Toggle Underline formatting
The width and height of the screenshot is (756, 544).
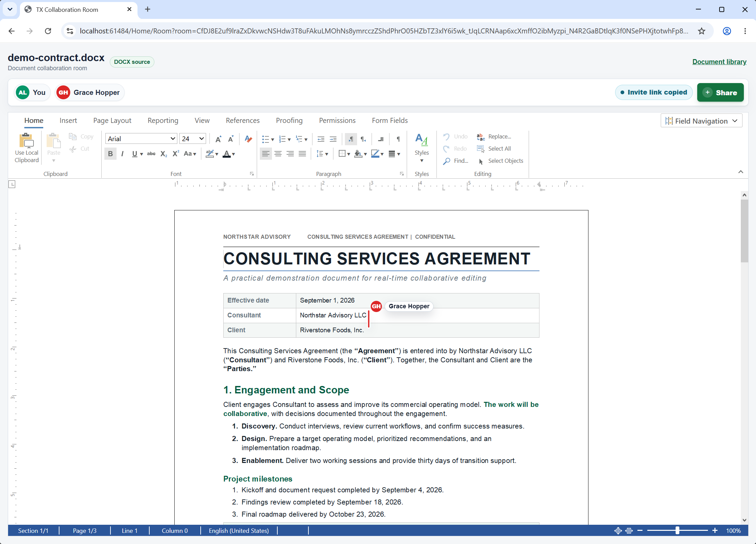coord(134,154)
